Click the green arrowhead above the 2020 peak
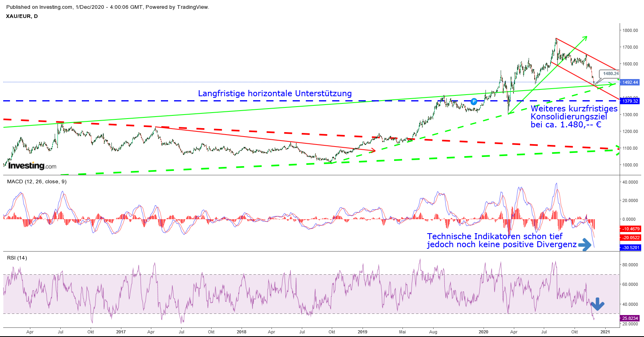 click(585, 38)
